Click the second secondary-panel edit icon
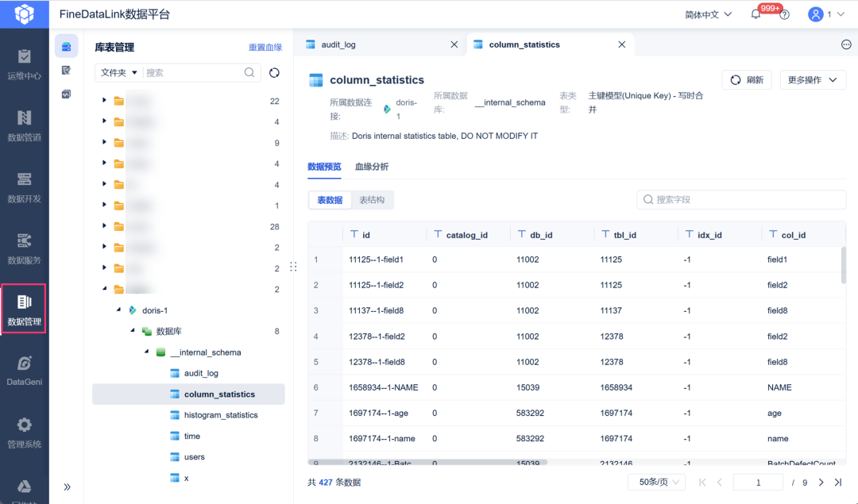Image resolution: width=858 pixels, height=504 pixels. (x=66, y=70)
